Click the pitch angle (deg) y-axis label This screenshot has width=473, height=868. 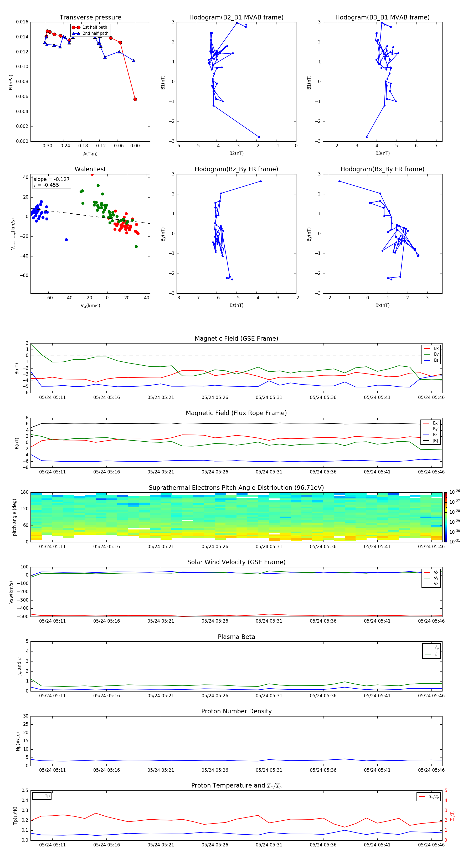(14, 517)
